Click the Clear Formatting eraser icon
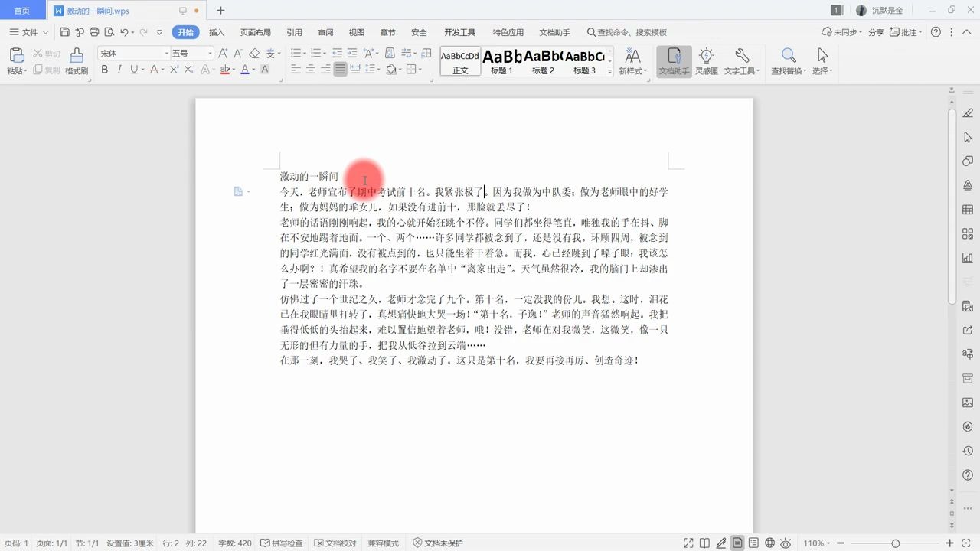980x551 pixels. [254, 54]
